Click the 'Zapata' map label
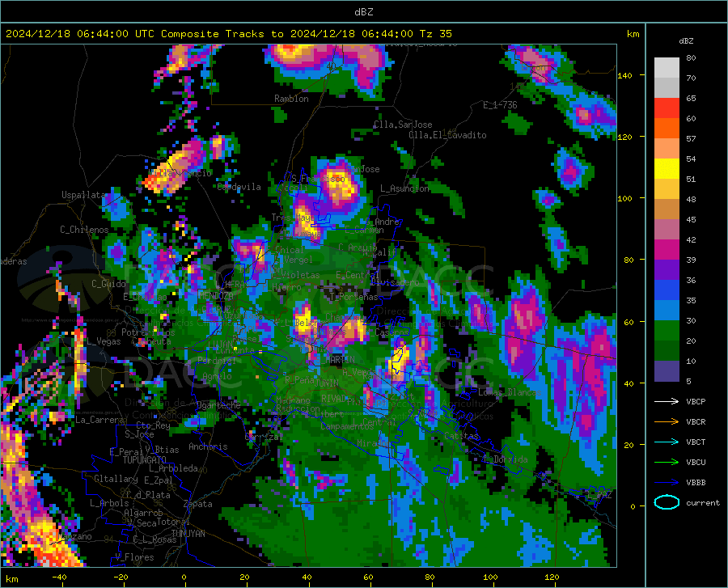728x588 pixels. 198,504
